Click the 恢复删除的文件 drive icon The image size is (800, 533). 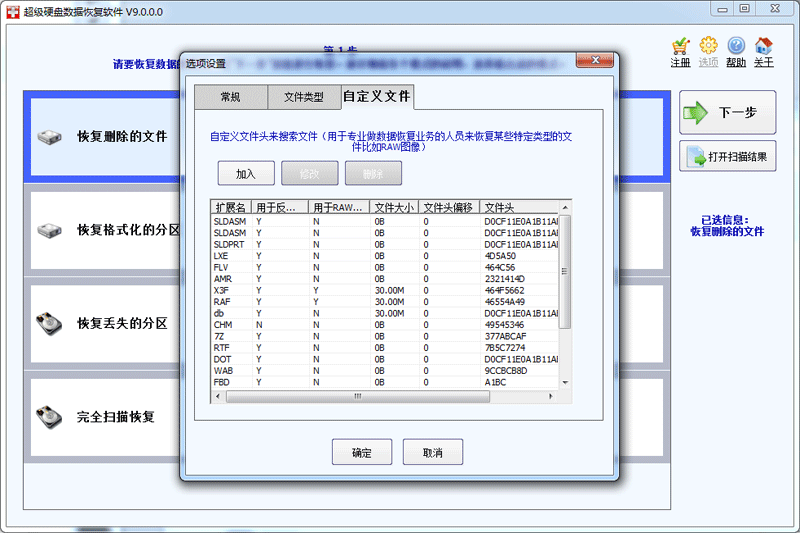pos(50,136)
